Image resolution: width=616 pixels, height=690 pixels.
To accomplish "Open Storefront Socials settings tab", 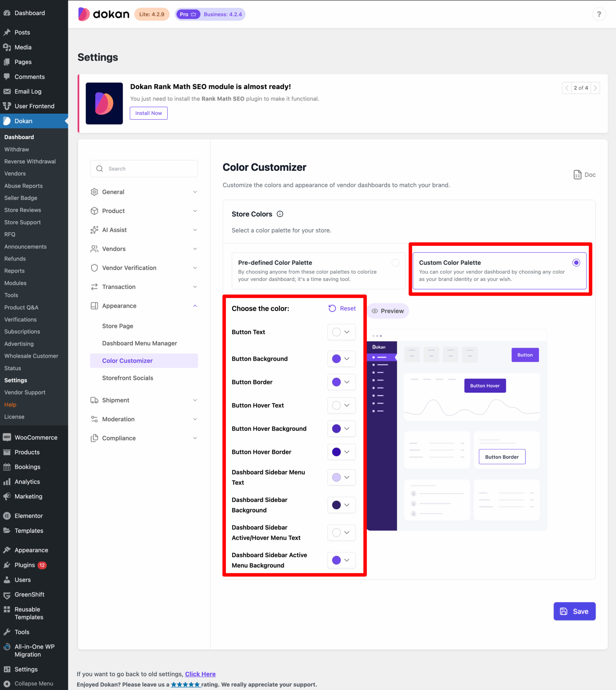I will [128, 378].
